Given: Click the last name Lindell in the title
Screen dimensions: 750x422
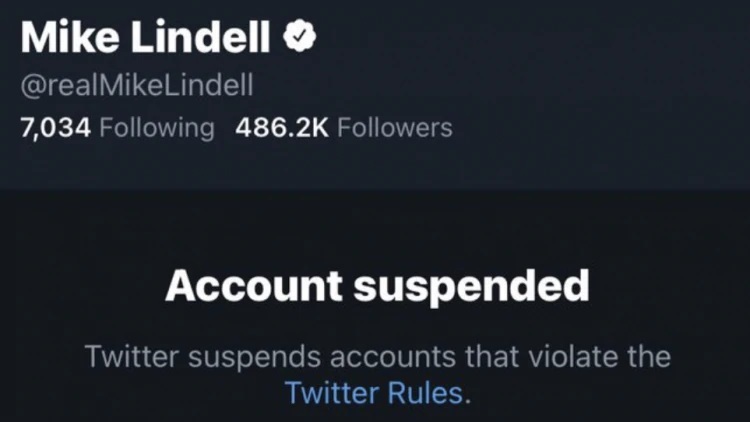Looking at the screenshot, I should point(201,37).
